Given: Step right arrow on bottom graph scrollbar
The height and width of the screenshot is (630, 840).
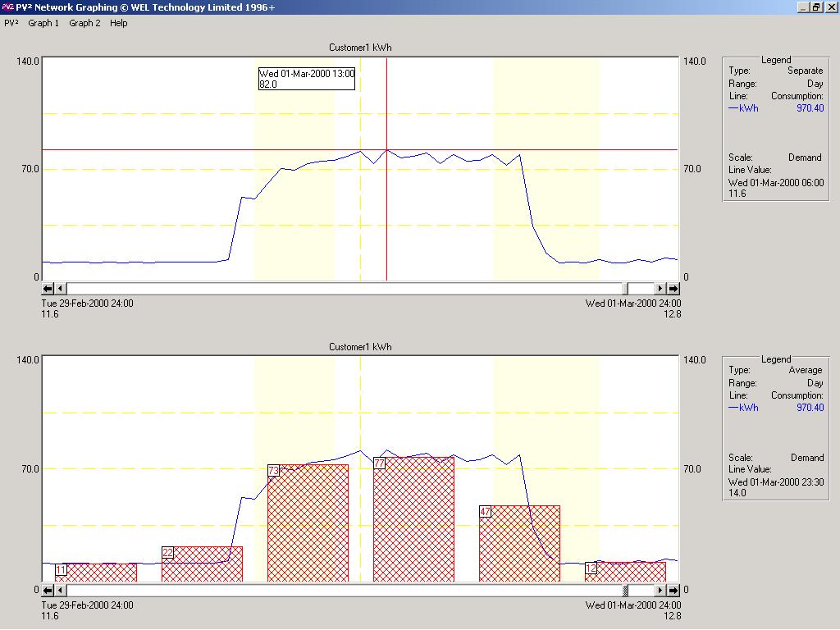Looking at the screenshot, I should (x=660, y=591).
